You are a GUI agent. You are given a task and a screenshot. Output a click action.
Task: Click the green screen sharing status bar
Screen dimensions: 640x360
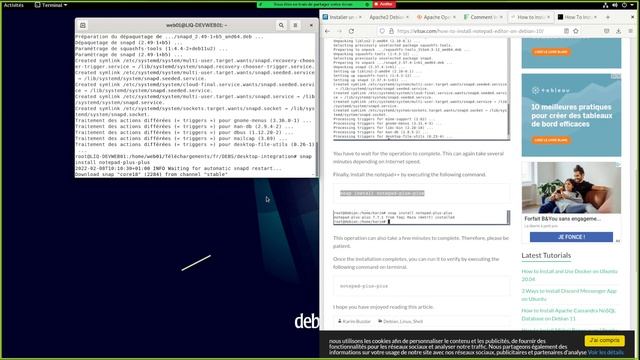[314, 4]
